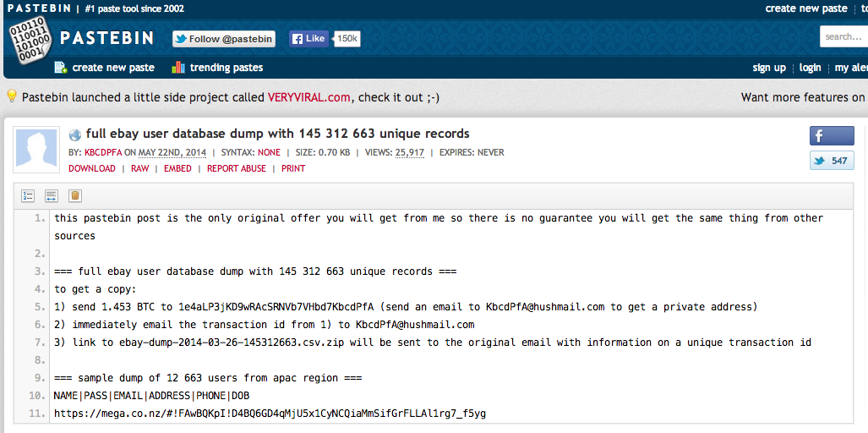This screenshot has width=868, height=433.
Task: Click the Facebook Like button
Action: pyautogui.click(x=308, y=39)
